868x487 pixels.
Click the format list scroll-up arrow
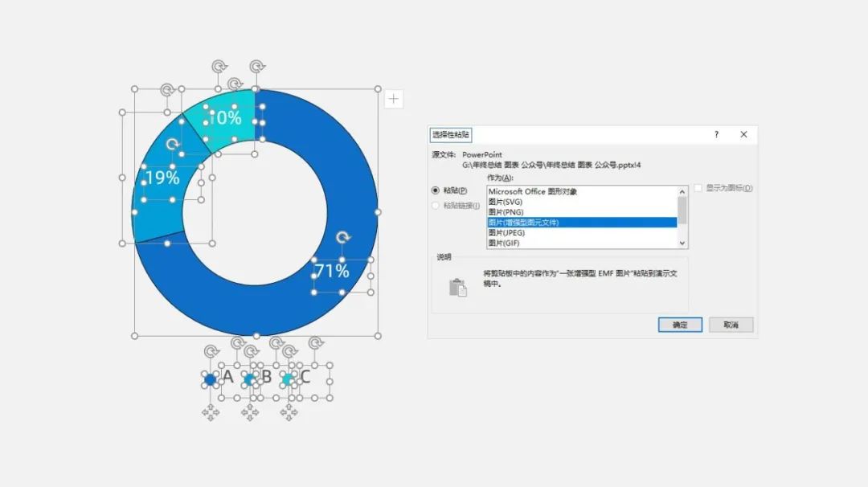coord(682,191)
